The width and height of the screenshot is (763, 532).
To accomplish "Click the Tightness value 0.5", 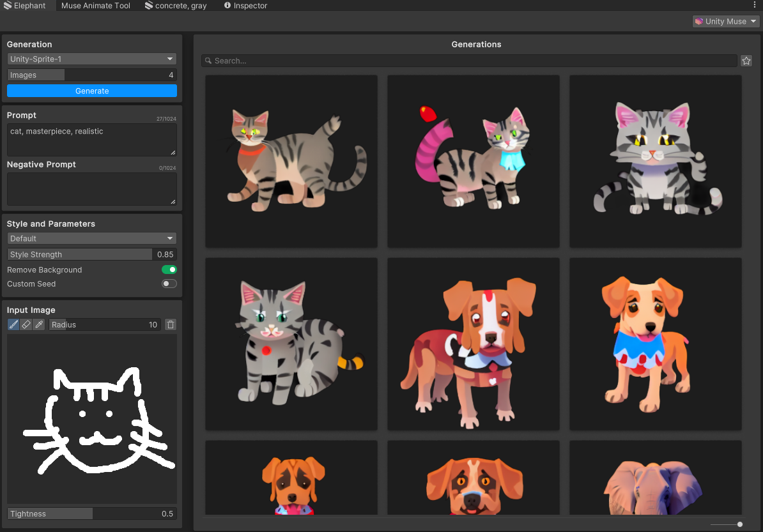I will [167, 513].
